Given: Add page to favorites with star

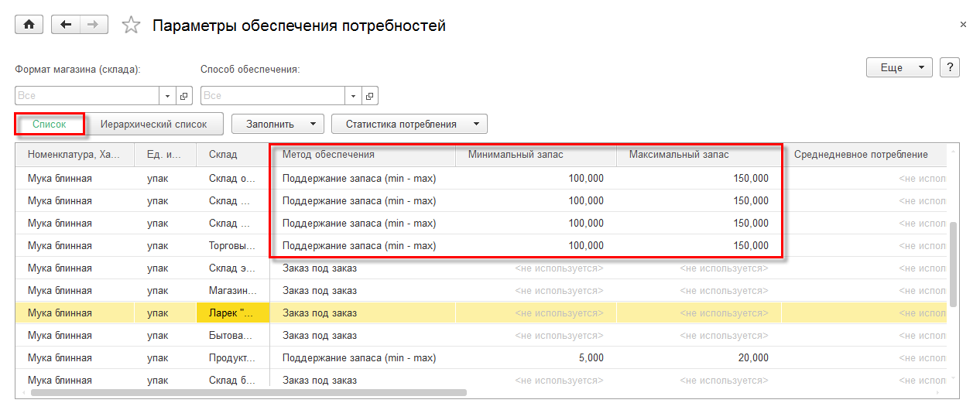Looking at the screenshot, I should pyautogui.click(x=132, y=26).
